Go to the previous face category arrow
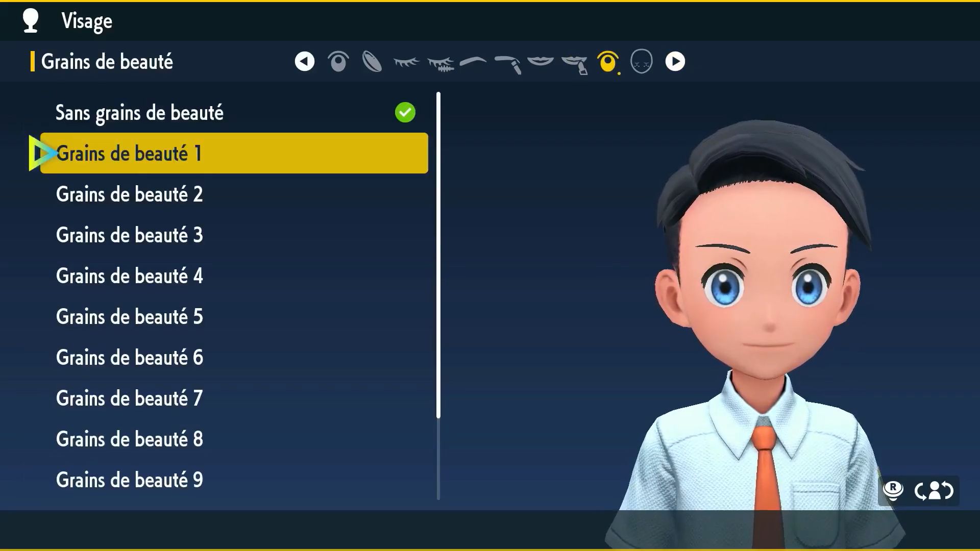 [x=305, y=62]
